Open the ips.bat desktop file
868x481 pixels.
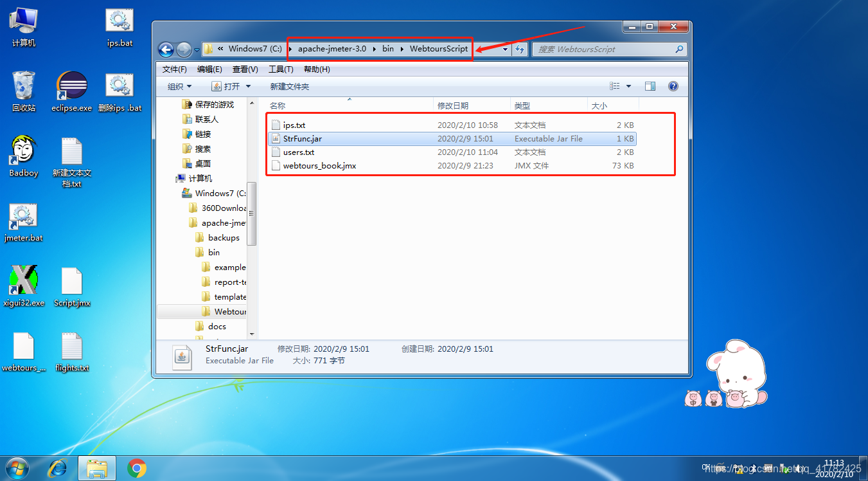coord(120,26)
